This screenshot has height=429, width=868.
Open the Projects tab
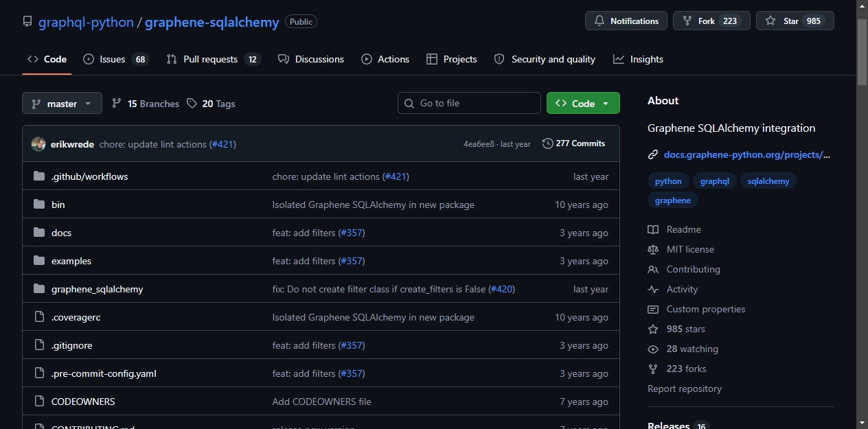coord(451,59)
